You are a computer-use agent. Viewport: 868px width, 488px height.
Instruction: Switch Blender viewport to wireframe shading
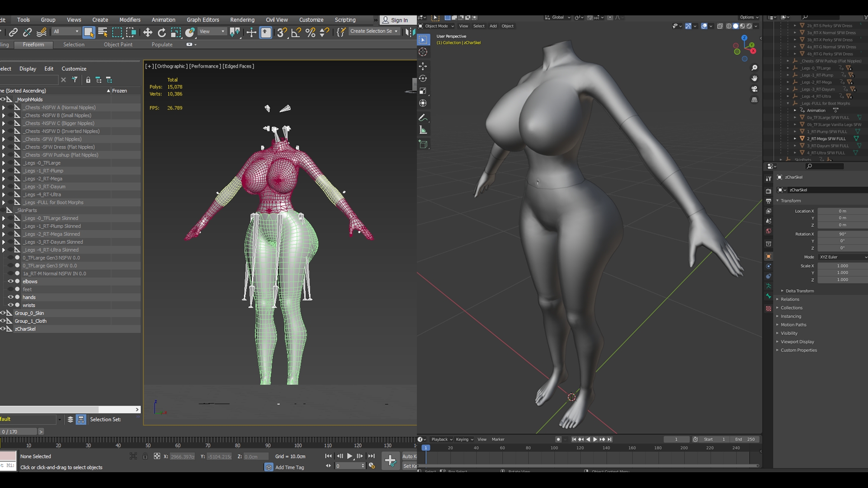pyautogui.click(x=729, y=26)
